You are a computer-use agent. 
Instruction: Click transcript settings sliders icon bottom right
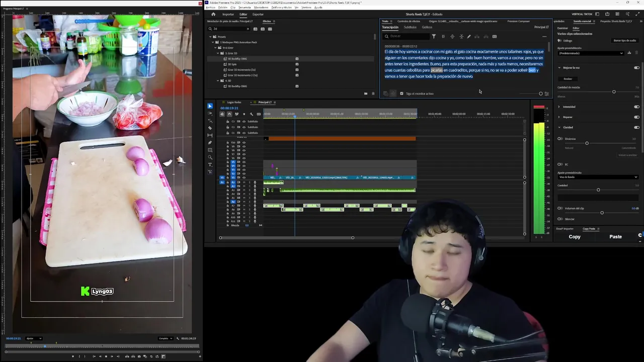click(x=547, y=94)
